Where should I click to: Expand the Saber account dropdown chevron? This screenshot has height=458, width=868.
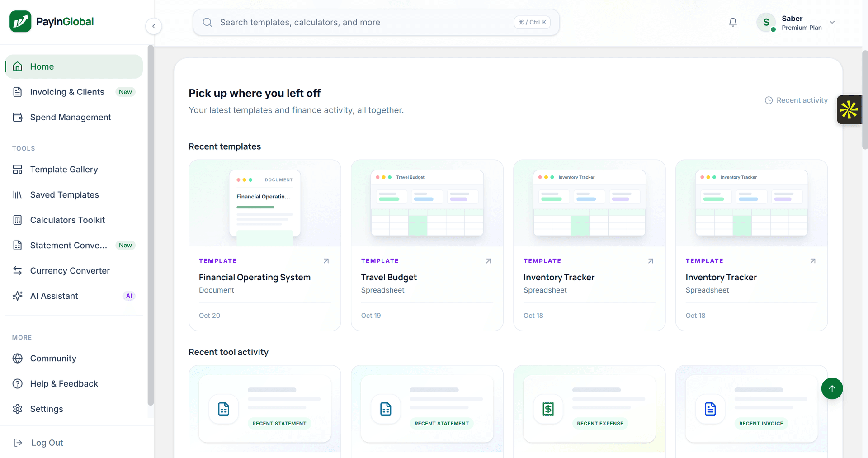point(832,22)
